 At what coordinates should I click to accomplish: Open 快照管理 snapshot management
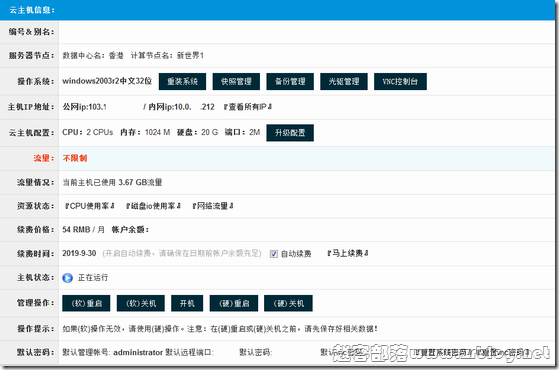(x=236, y=81)
